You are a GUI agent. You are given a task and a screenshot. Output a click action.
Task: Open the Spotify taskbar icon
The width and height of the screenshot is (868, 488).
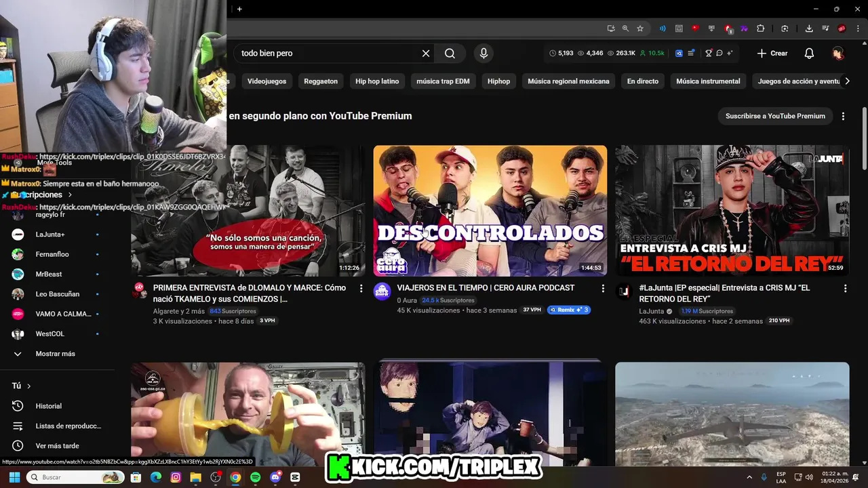click(255, 477)
